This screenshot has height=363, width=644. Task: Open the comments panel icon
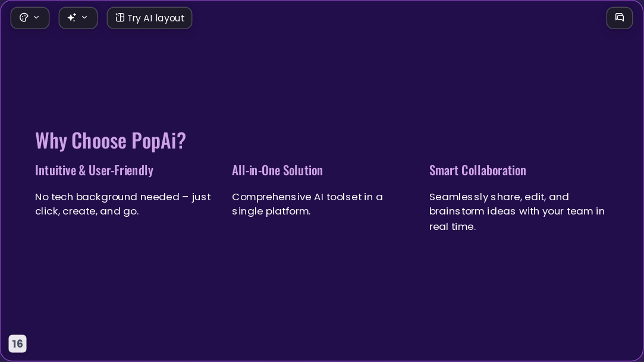coord(620,18)
